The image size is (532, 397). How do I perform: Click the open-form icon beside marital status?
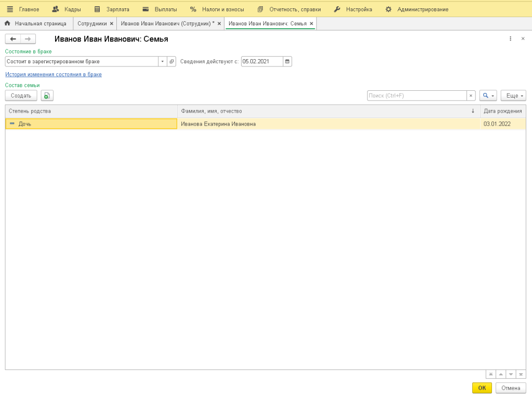172,61
